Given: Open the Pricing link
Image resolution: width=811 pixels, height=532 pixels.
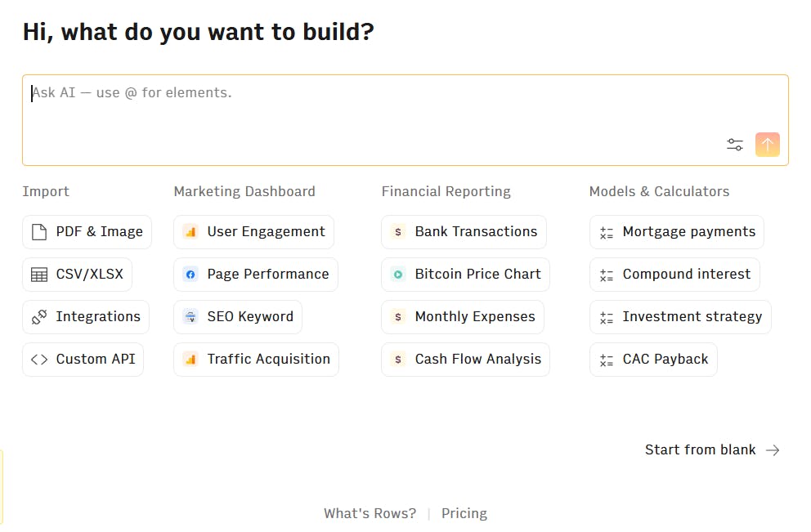Looking at the screenshot, I should click(x=464, y=513).
